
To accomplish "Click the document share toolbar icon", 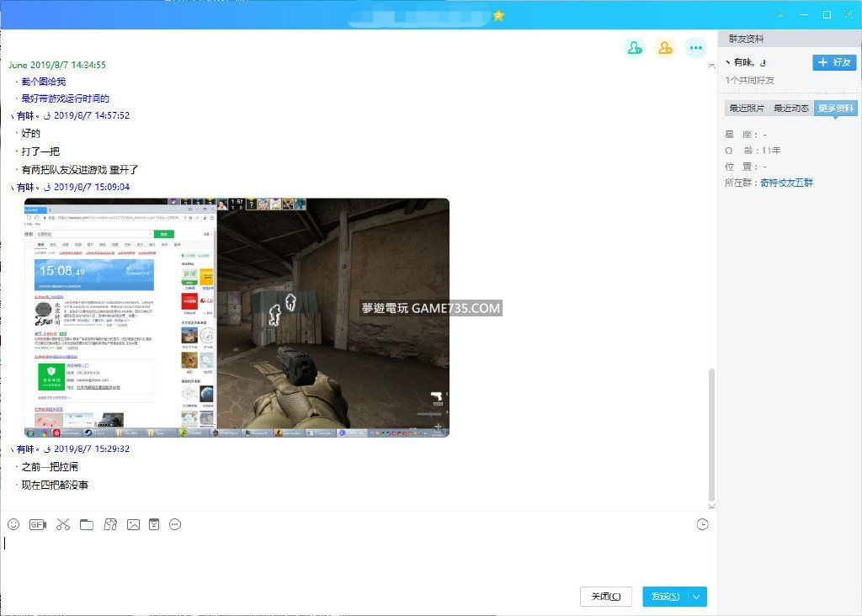I will tap(110, 524).
